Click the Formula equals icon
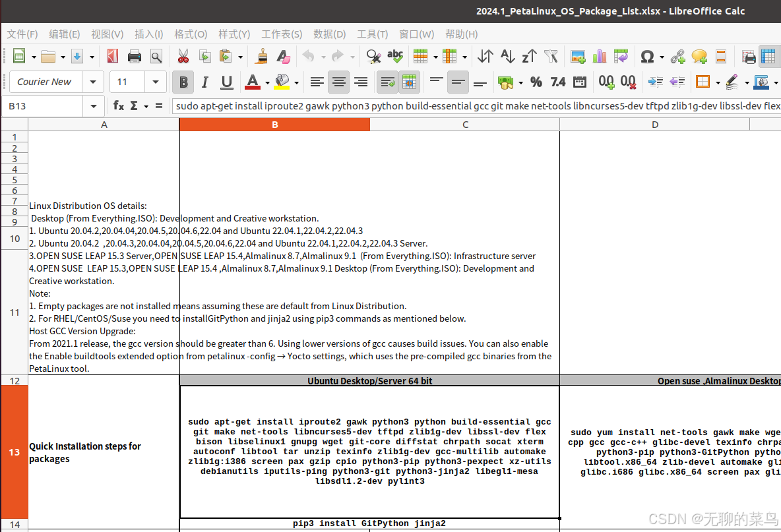781x532 pixels. coord(159,105)
